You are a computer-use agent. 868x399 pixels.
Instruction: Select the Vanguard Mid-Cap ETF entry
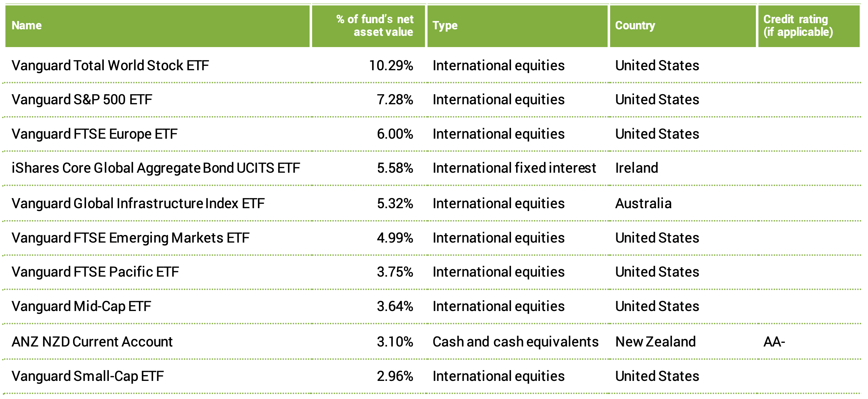coord(81,306)
